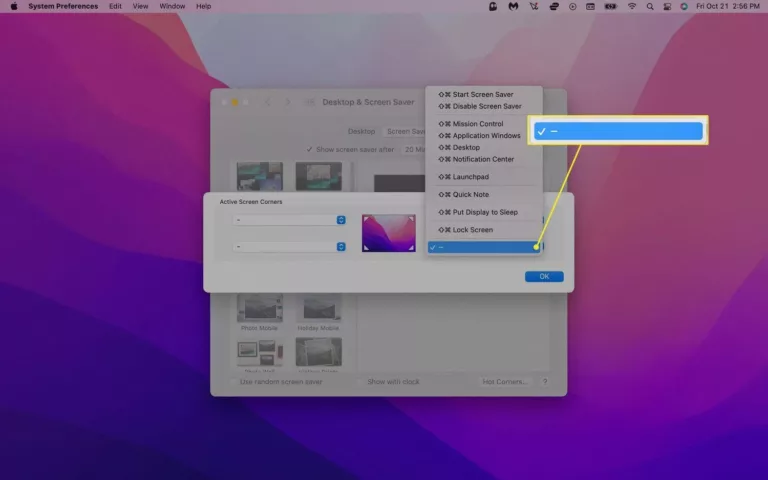
Task: Pick Desktop in the corner menu
Action: click(x=484, y=147)
